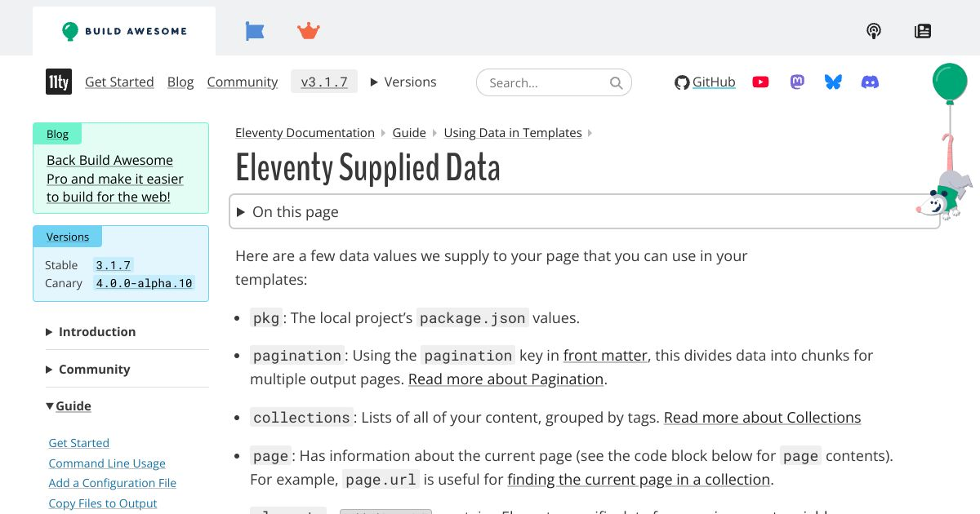Click Using Data in Templates breadcrumb
The height and width of the screenshot is (514, 980).
[513, 132]
